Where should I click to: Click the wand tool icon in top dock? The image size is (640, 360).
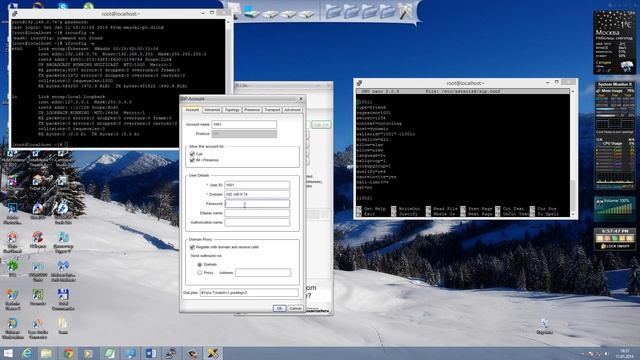point(405,11)
